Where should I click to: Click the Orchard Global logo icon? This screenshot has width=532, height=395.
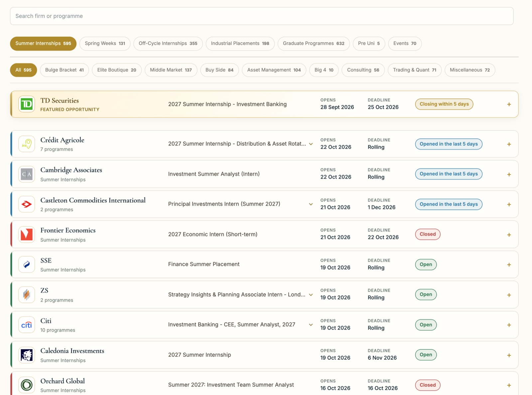click(x=27, y=385)
